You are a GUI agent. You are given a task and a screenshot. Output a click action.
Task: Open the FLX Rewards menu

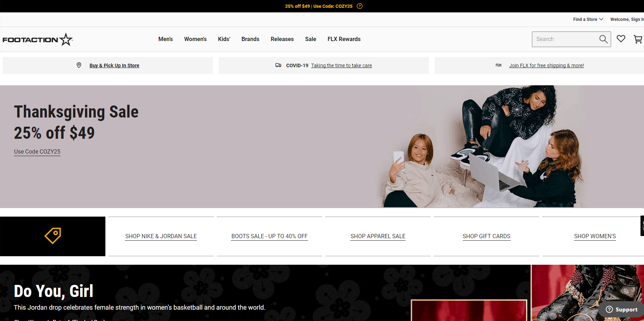(344, 39)
